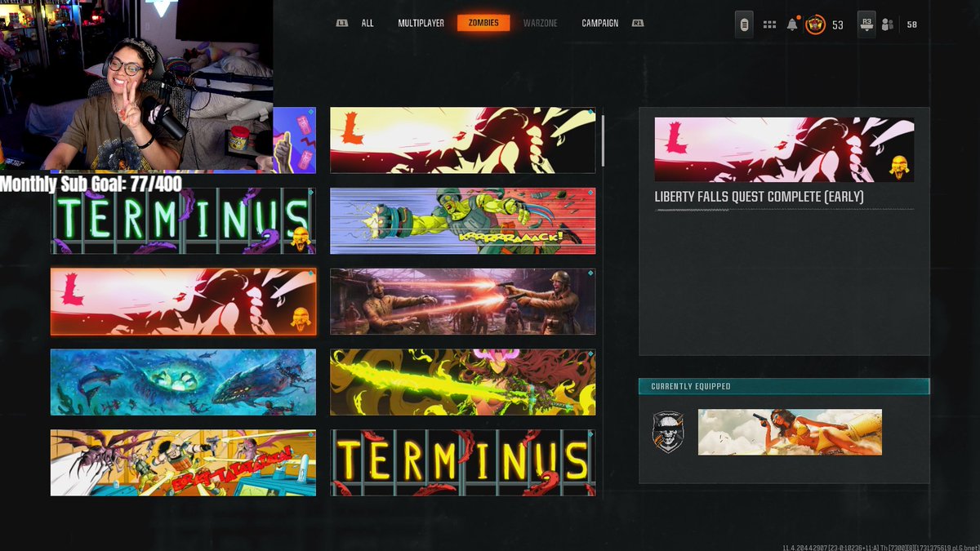The image size is (980, 551).
Task: Select the ALL category tab
Action: click(x=367, y=24)
